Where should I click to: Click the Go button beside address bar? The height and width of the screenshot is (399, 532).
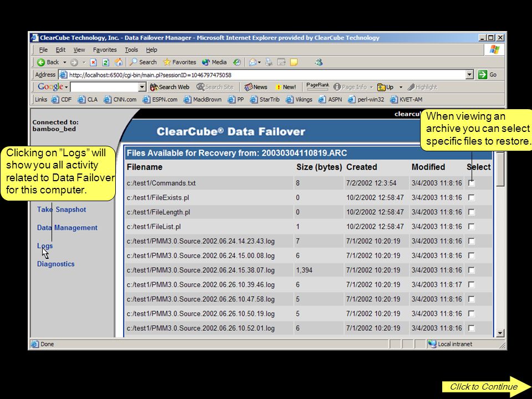pos(487,75)
